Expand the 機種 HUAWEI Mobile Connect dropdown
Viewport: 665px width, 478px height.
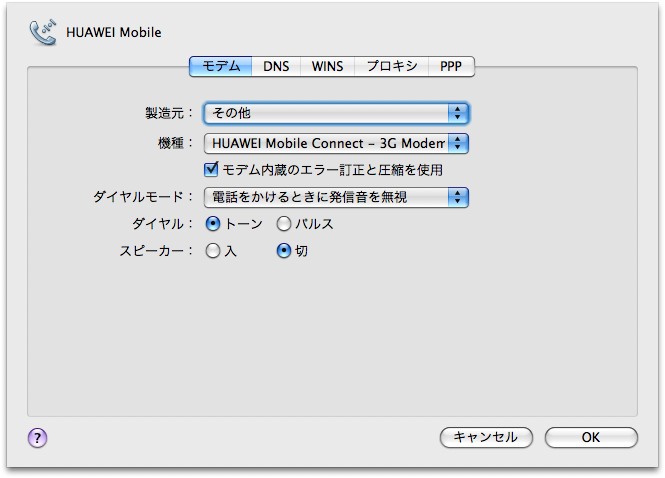point(336,143)
